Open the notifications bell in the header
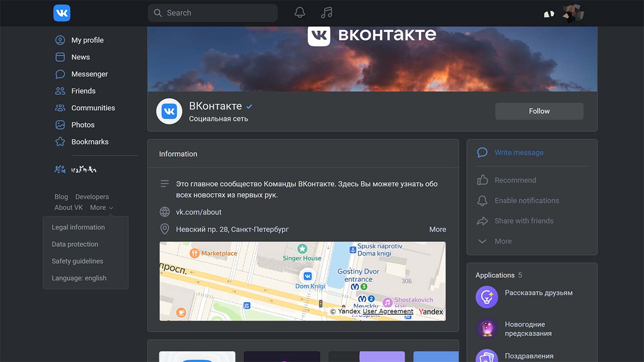 [300, 13]
